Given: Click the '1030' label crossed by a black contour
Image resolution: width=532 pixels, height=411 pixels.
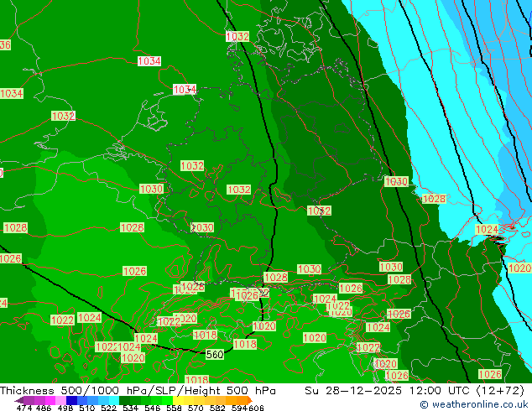Looking at the screenshot, I should (396, 181).
